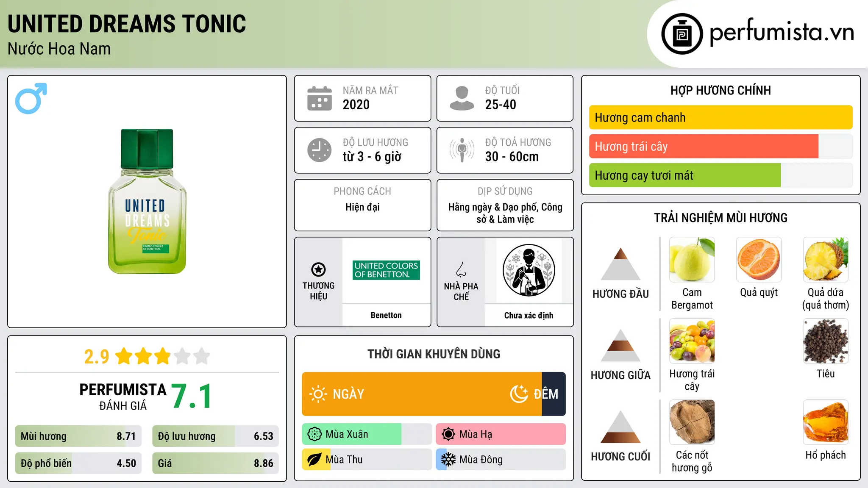Click the leaf icon for Mùa Thu
Viewport: 868px width, 488px height.
(x=314, y=460)
